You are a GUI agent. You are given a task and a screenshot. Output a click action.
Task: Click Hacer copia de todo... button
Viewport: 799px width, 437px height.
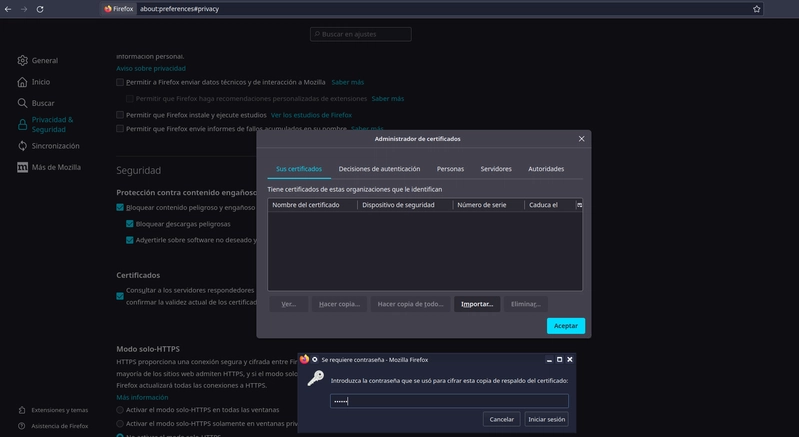tap(410, 304)
